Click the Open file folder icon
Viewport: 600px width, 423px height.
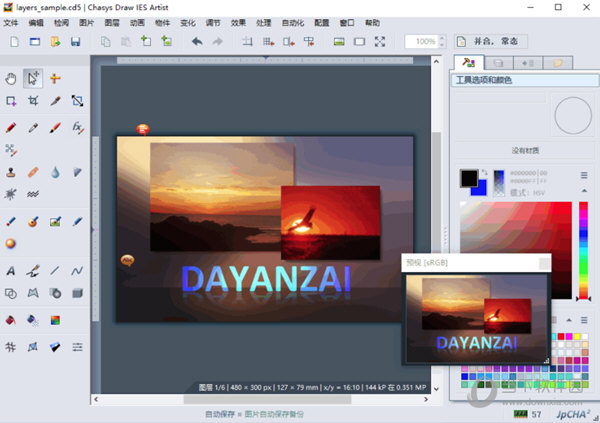coord(55,41)
